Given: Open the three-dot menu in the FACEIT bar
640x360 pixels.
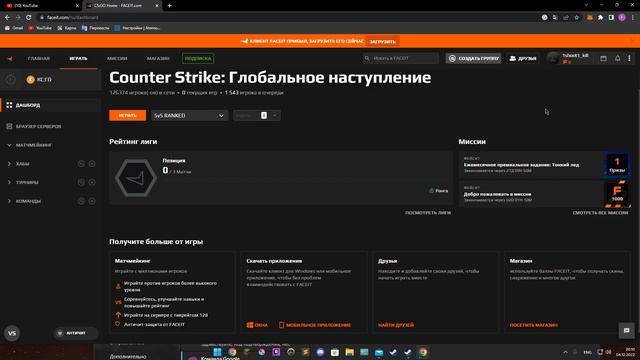Looking at the screenshot, I should pyautogui.click(x=629, y=58).
